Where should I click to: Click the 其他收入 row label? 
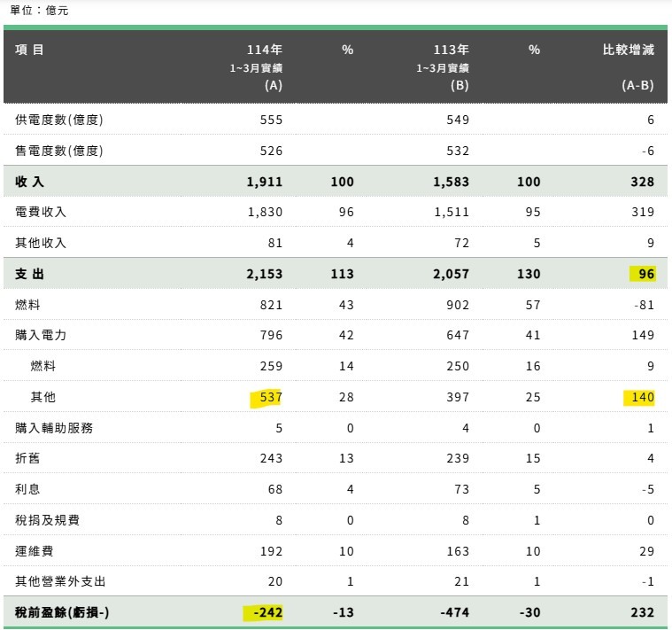point(41,243)
